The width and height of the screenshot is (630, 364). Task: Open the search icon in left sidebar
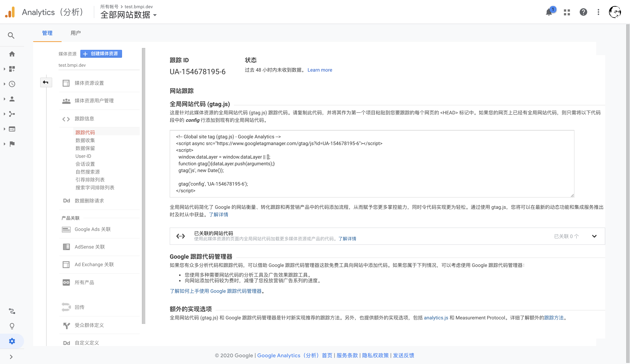(11, 35)
